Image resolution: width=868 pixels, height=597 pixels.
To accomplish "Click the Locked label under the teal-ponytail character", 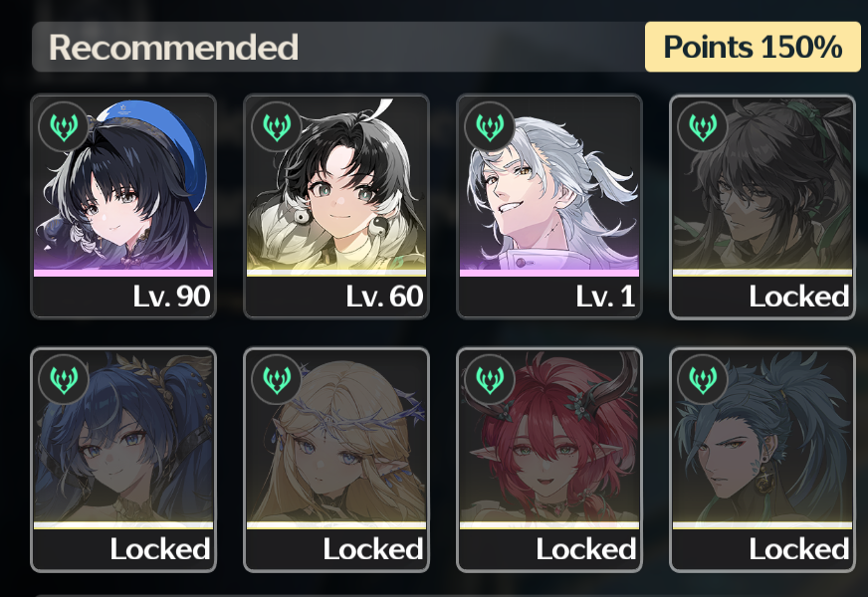I will [x=799, y=549].
